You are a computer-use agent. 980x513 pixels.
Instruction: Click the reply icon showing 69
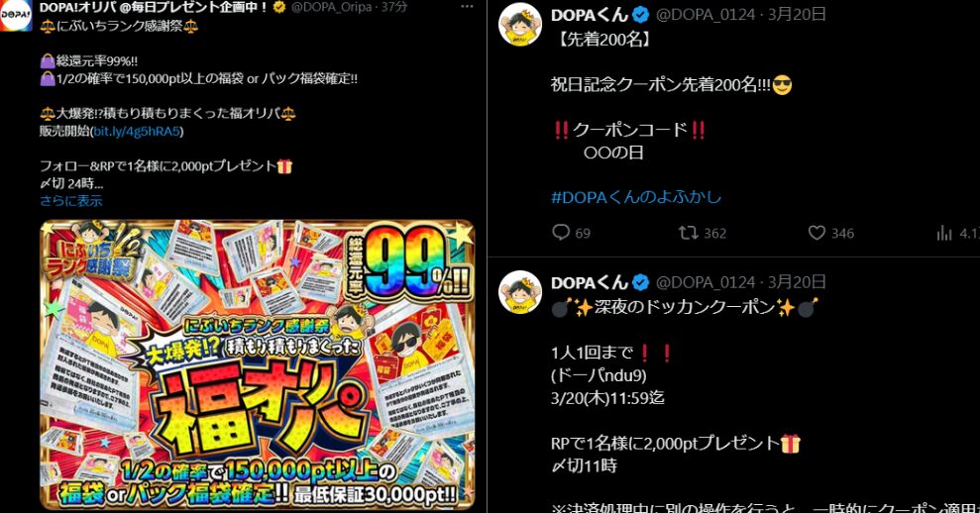[x=561, y=233]
